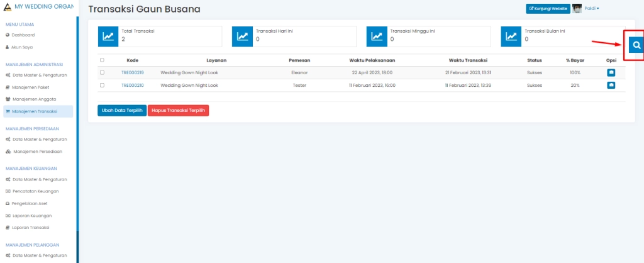
Task: Click the Transaksi Bulan Ini chart icon
Action: click(511, 36)
